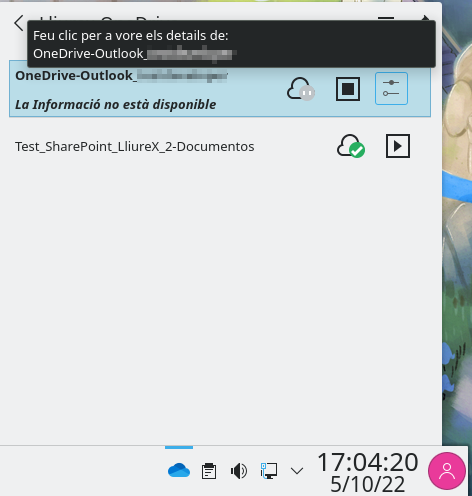Open the OneDrive tray icon in the taskbar

[179, 471]
